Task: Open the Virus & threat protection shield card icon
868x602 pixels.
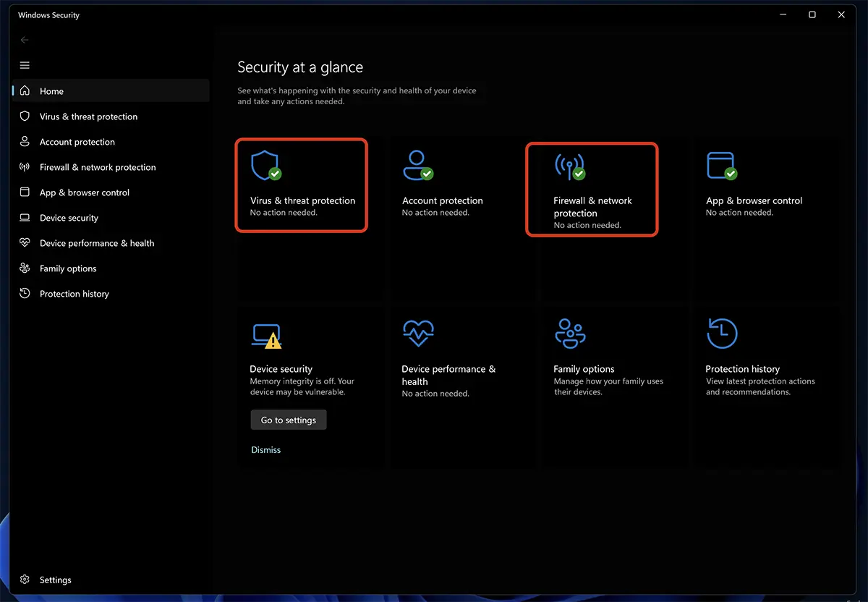Action: point(265,166)
